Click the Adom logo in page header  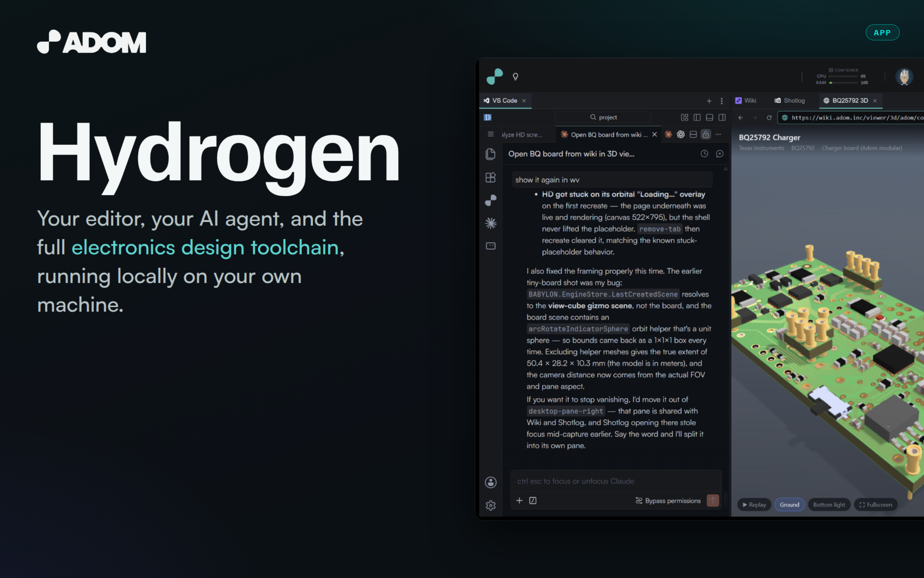tap(91, 42)
